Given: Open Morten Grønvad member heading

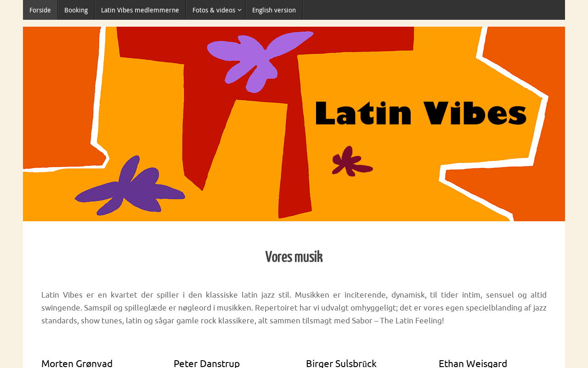Looking at the screenshot, I should (77, 363).
